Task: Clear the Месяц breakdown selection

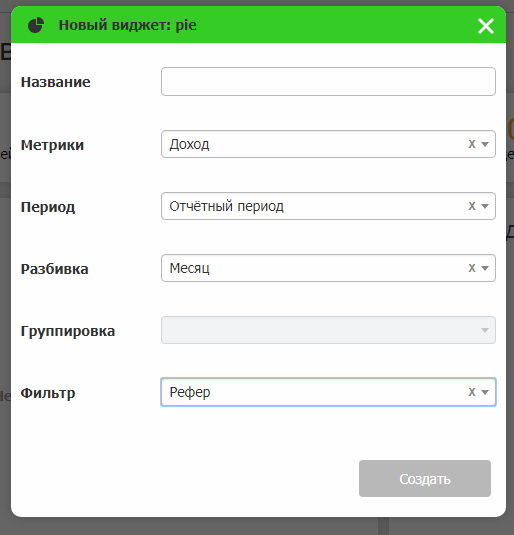Action: [x=472, y=268]
